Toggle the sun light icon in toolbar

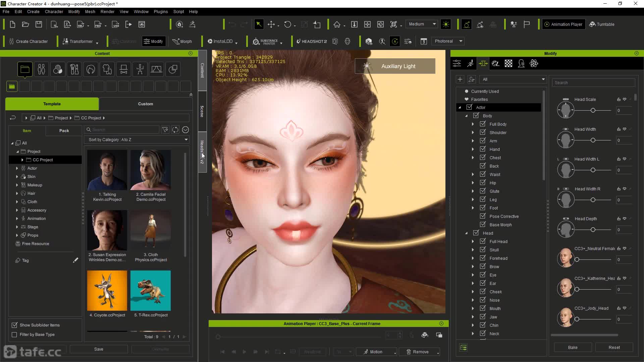click(x=446, y=24)
